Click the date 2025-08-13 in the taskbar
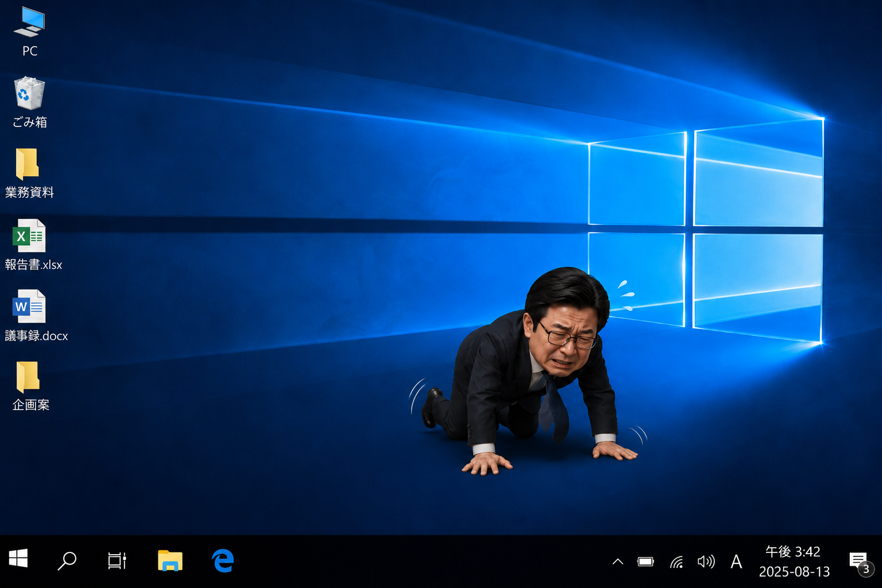Image resolution: width=882 pixels, height=588 pixels. tap(795, 572)
